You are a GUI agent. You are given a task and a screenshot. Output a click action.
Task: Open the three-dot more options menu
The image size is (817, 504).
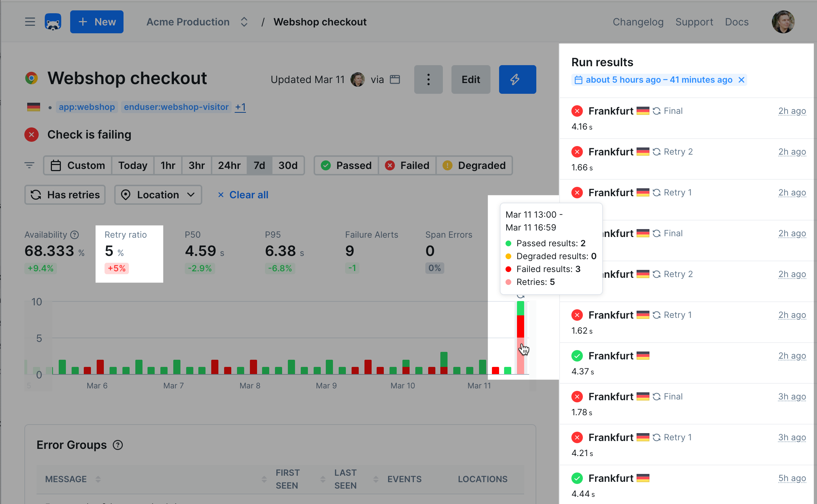[428, 79]
